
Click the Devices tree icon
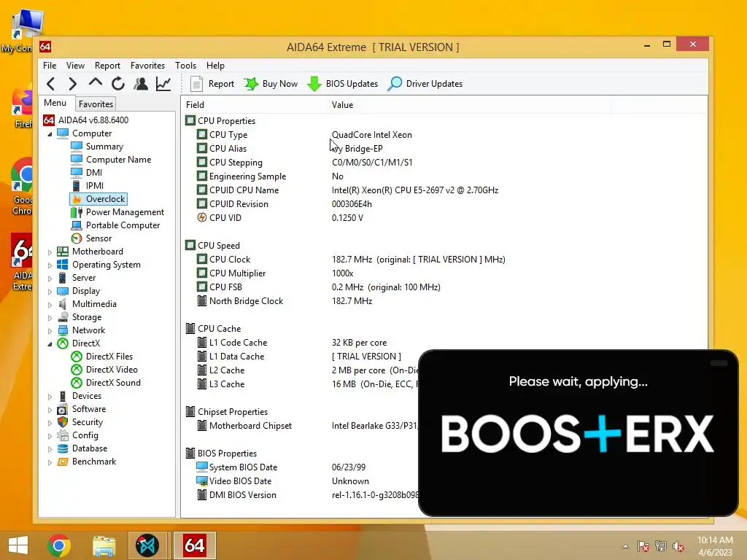point(63,396)
